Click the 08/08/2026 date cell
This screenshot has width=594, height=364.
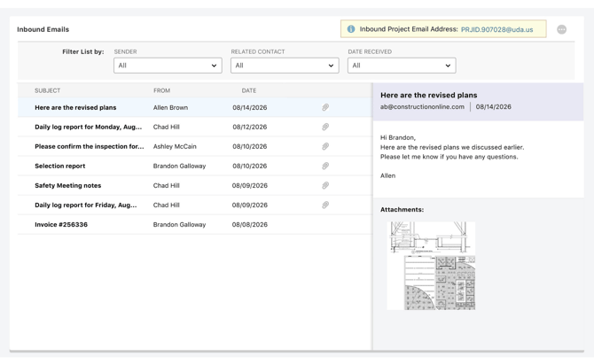tap(250, 224)
